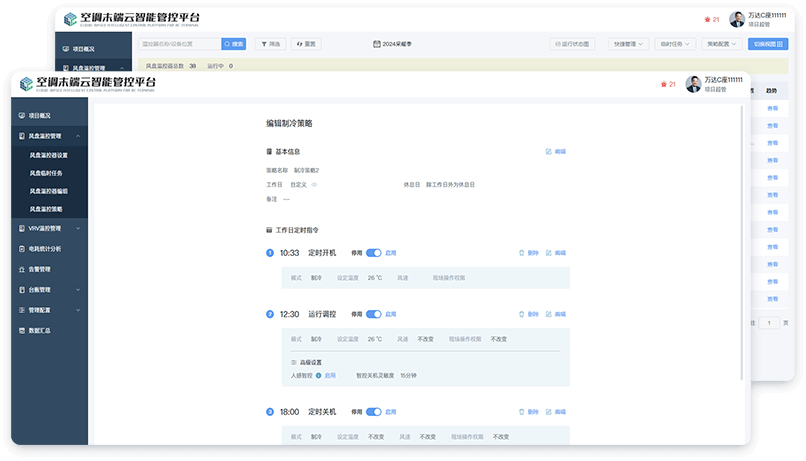
Task: Click the user avatar in front window header
Action: 693,84
